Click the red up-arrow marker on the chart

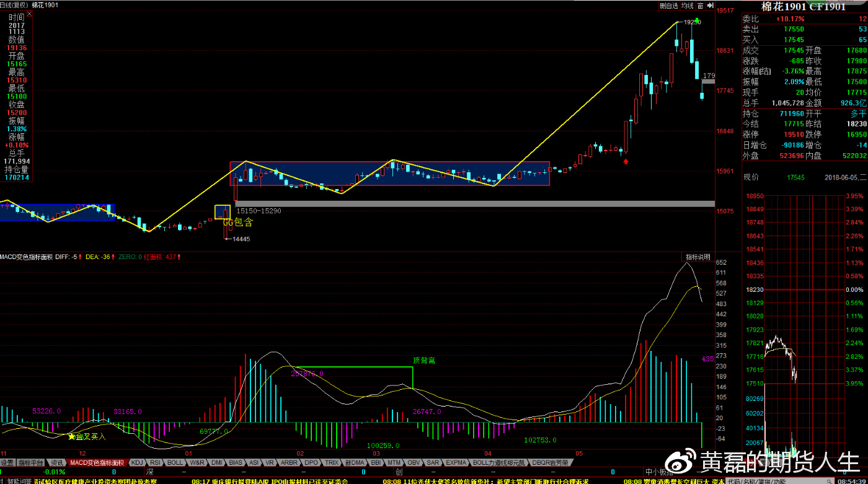626,162
